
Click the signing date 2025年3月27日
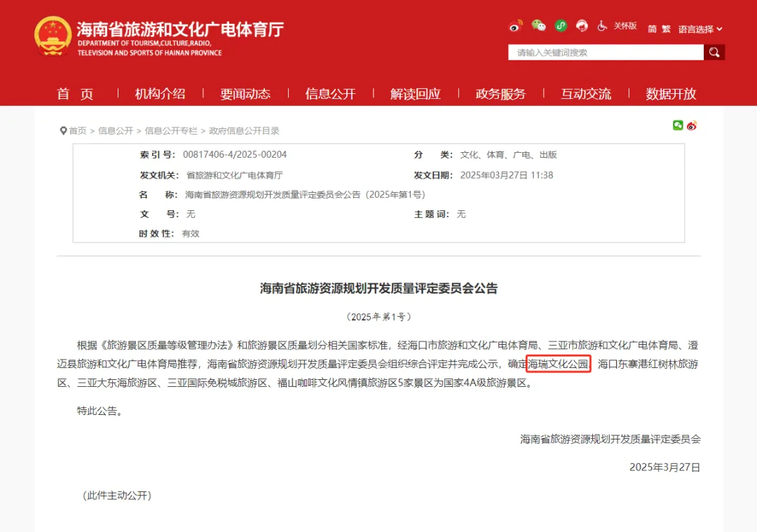pyautogui.click(x=664, y=467)
